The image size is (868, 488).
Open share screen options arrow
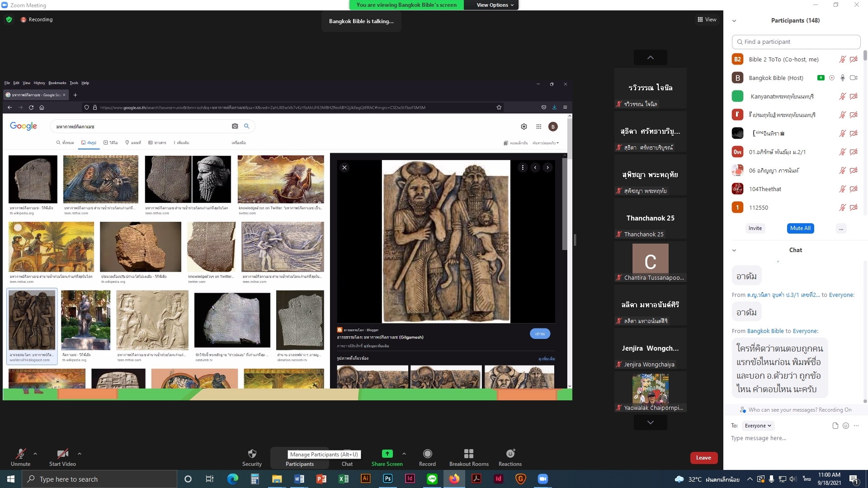[x=404, y=453]
